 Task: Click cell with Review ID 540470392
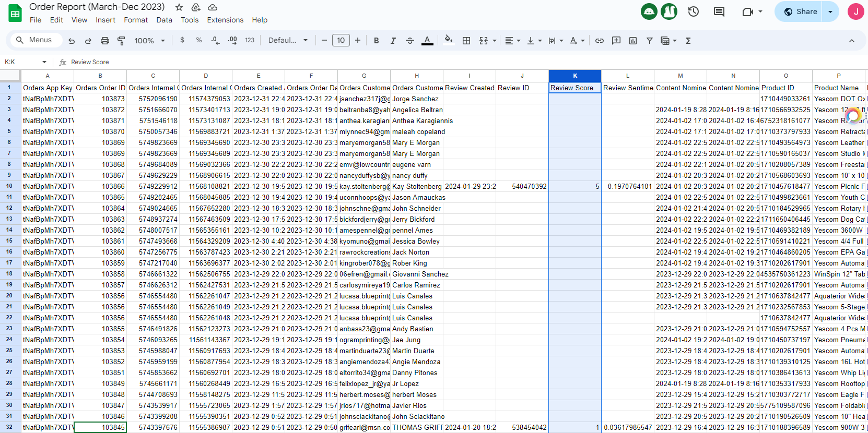[x=522, y=186]
